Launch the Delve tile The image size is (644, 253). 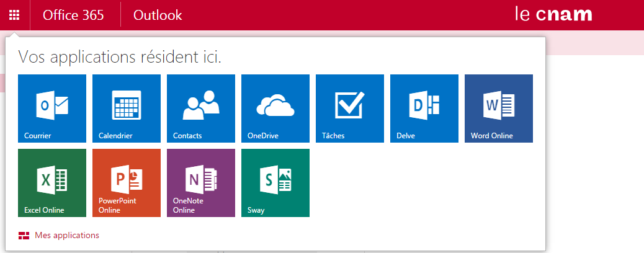(x=424, y=108)
